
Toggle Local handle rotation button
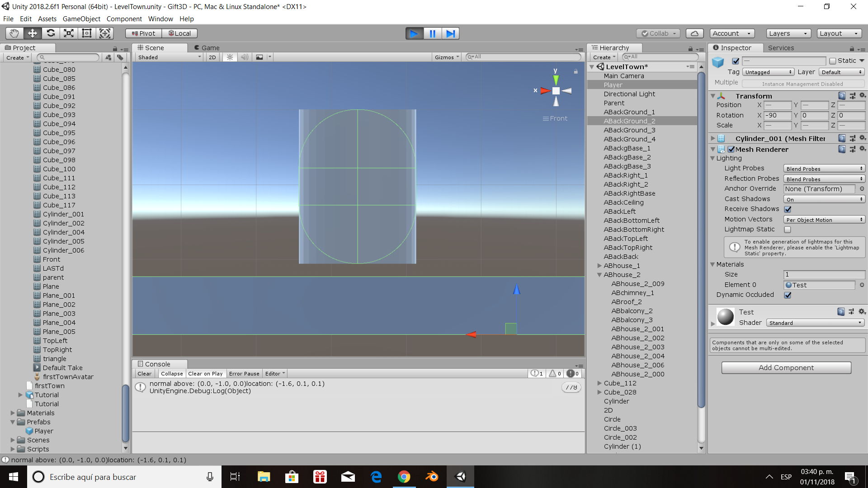pyautogui.click(x=179, y=33)
